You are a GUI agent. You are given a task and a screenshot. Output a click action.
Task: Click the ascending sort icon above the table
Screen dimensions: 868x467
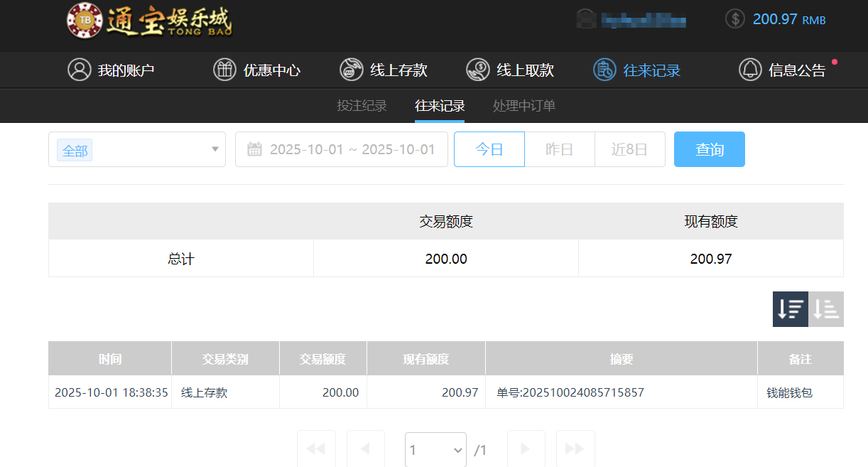[825, 309]
